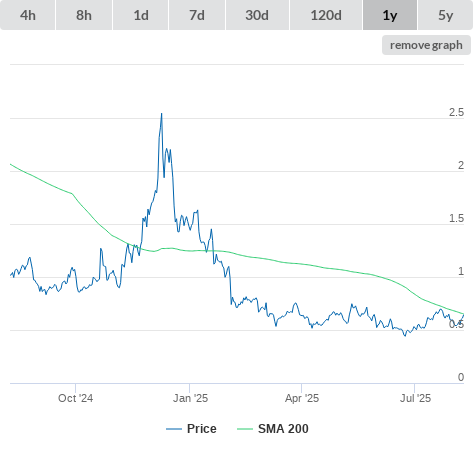The height and width of the screenshot is (455, 474).
Task: Choose the 1d time range tab
Action: (x=141, y=15)
